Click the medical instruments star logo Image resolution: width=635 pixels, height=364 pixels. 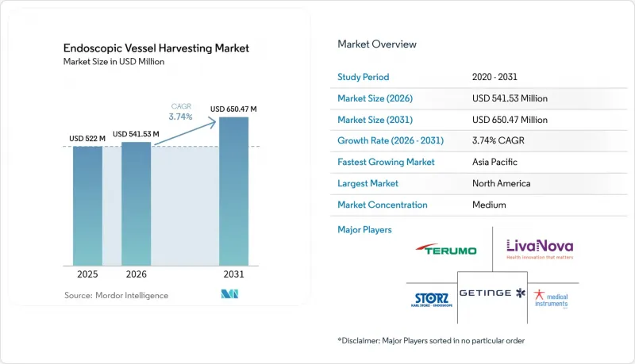click(x=551, y=299)
